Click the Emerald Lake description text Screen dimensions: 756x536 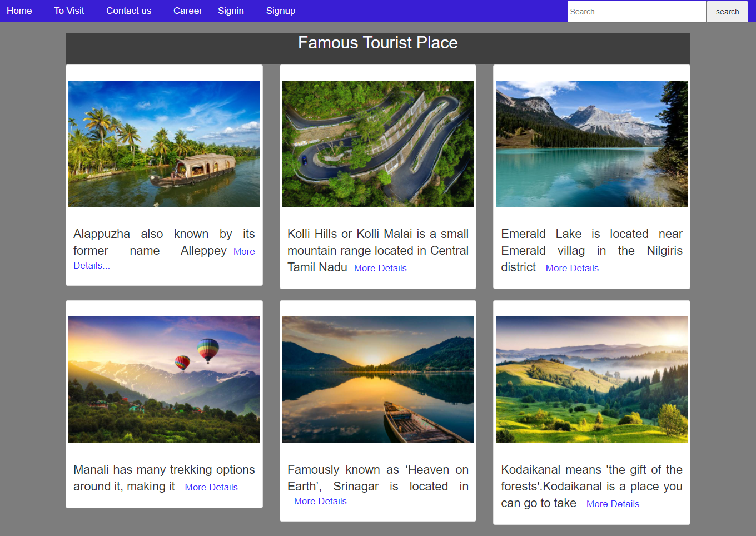pyautogui.click(x=591, y=250)
